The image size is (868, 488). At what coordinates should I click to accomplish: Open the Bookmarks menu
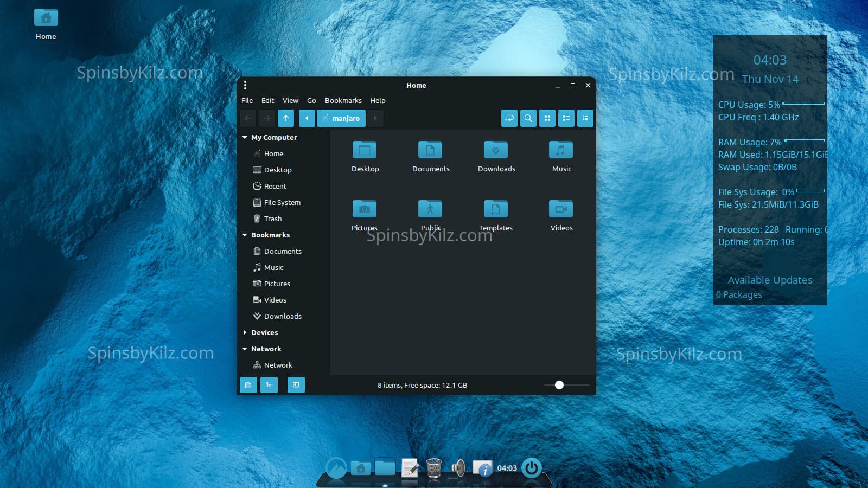click(x=343, y=101)
